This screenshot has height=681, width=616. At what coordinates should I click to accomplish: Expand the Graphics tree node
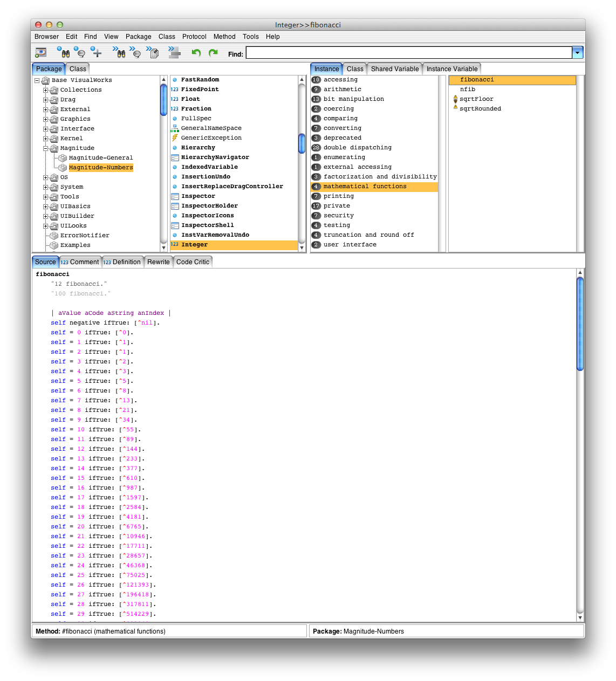click(x=46, y=119)
